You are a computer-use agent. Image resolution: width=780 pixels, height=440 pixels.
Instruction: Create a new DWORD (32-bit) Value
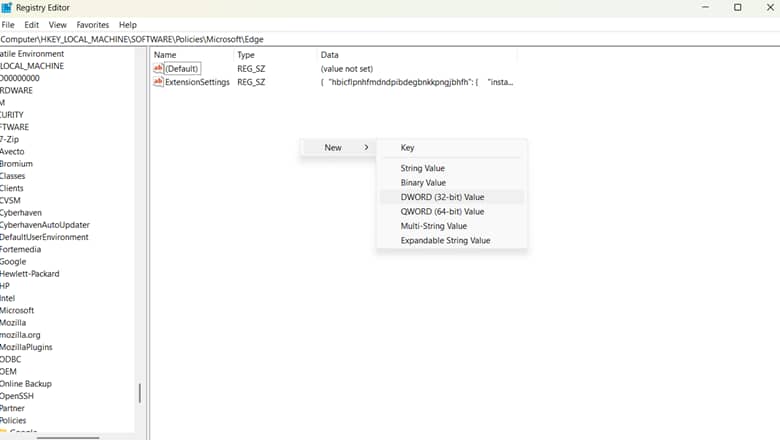(x=452, y=197)
